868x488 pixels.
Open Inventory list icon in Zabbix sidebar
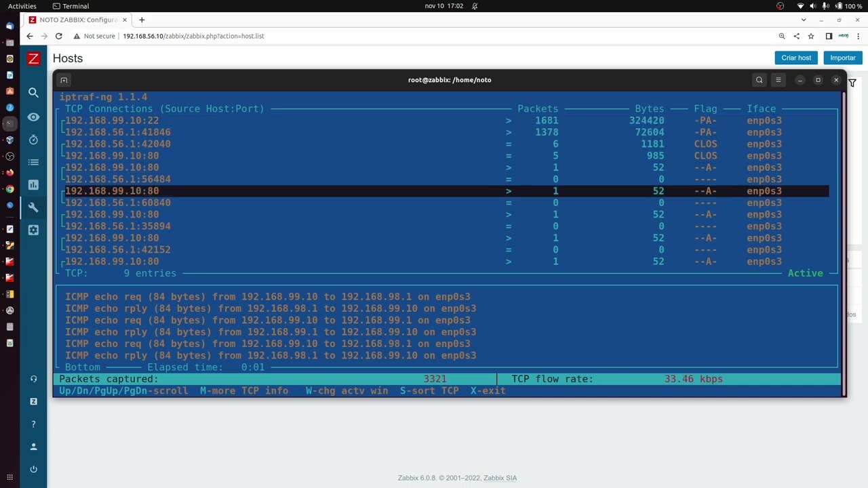(33, 162)
